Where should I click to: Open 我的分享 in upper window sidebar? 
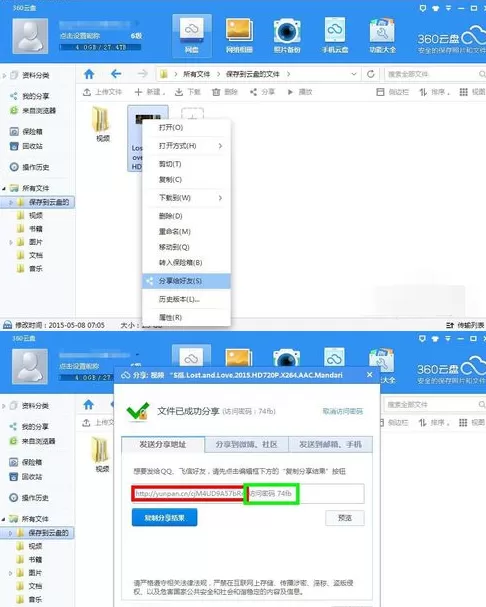tap(31, 96)
